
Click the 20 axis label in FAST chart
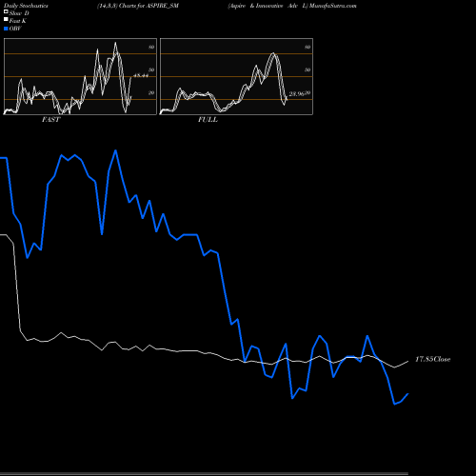[x=151, y=92]
